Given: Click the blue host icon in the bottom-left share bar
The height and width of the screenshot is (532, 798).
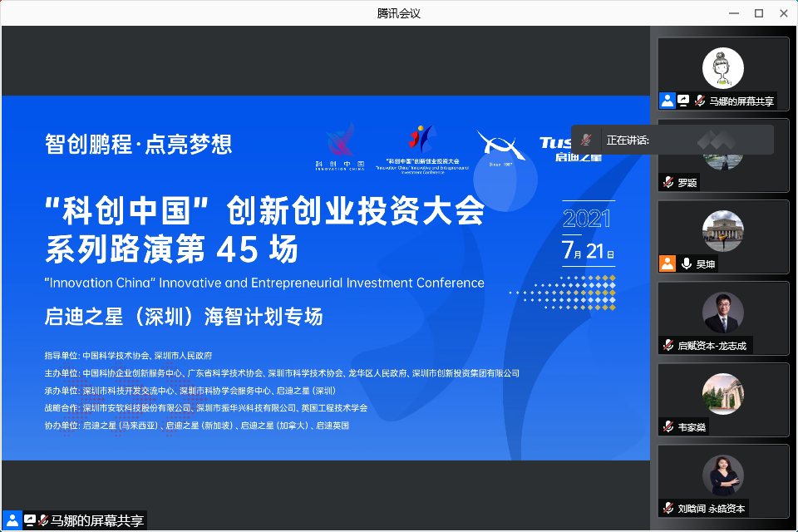Looking at the screenshot, I should click(x=12, y=520).
